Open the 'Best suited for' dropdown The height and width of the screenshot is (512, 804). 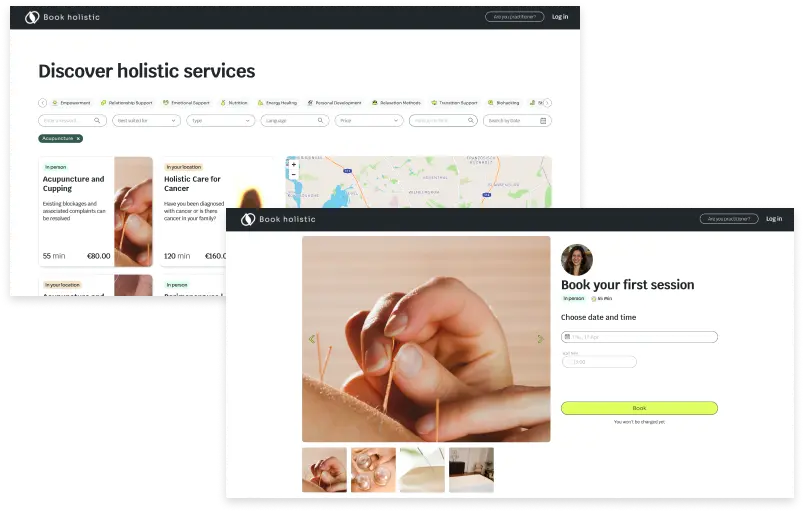pos(146,120)
